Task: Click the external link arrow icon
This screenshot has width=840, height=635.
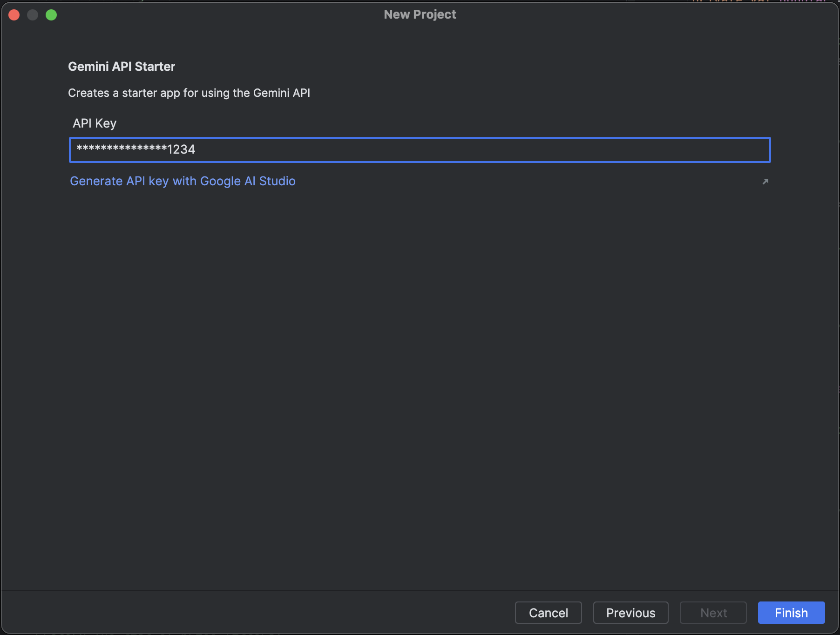Action: pyautogui.click(x=765, y=182)
